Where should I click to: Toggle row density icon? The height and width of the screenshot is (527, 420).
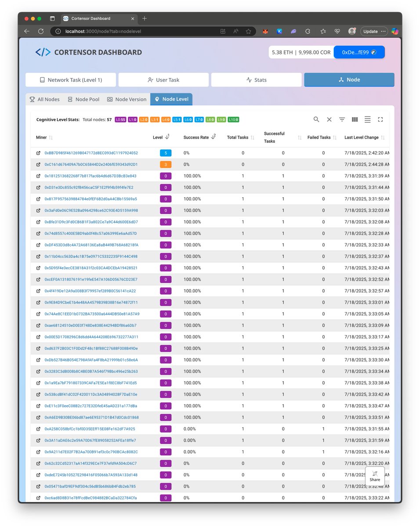[368, 119]
